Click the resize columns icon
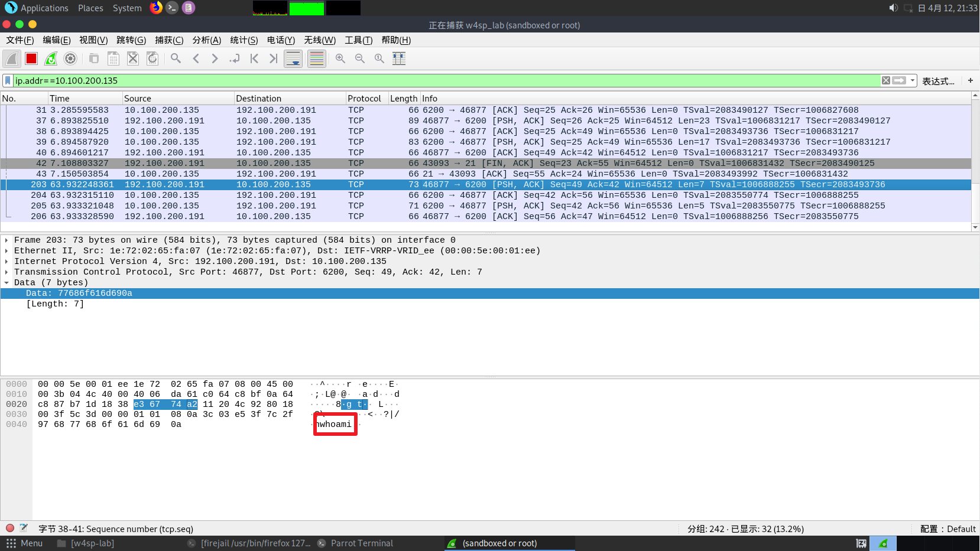This screenshot has height=551, width=980. point(399,58)
